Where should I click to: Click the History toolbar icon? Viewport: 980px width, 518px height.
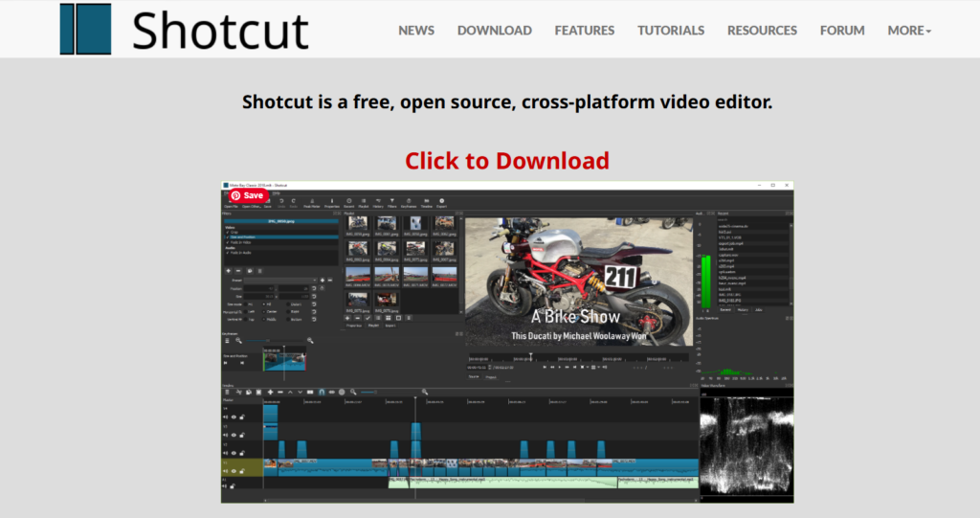point(378,203)
